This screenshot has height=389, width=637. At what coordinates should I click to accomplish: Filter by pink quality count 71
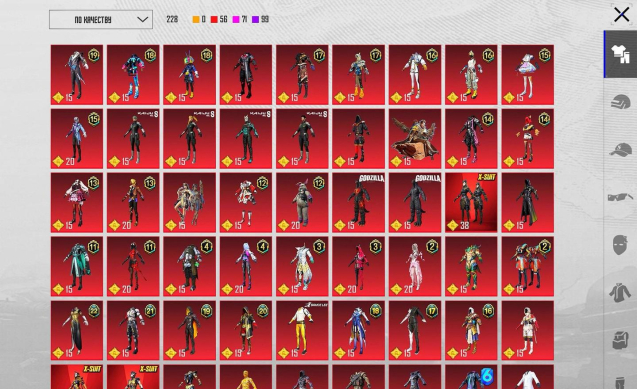point(239,19)
